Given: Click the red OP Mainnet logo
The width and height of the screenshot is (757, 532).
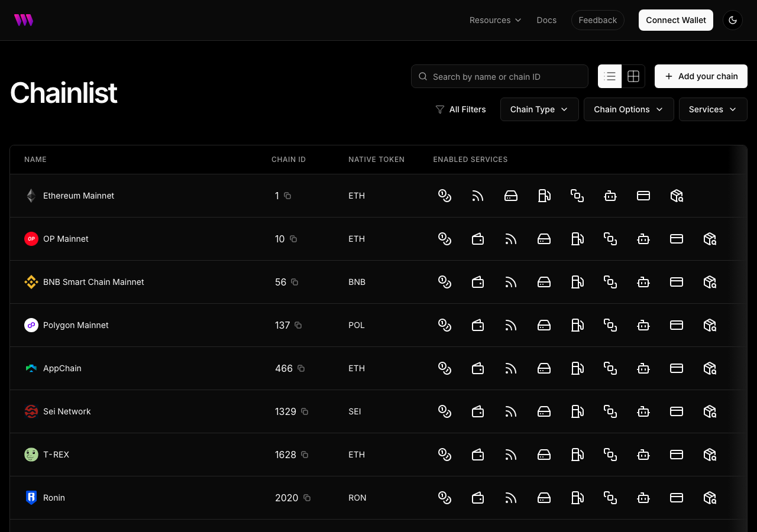Looking at the screenshot, I should point(31,239).
